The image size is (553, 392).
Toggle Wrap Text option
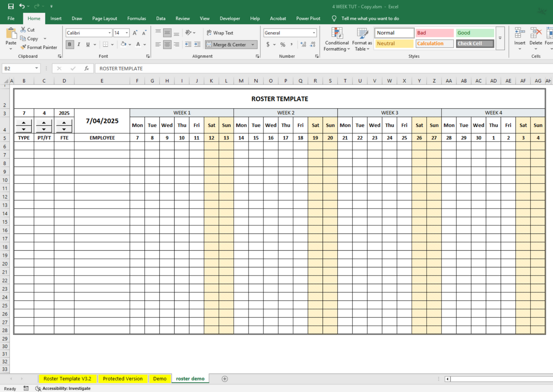pos(220,33)
